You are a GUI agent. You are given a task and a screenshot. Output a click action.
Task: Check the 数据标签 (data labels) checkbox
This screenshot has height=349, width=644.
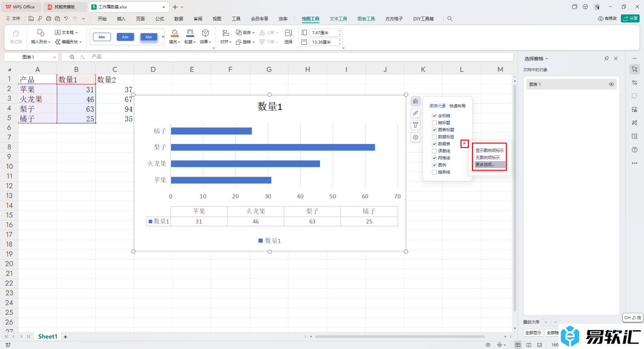(x=434, y=137)
